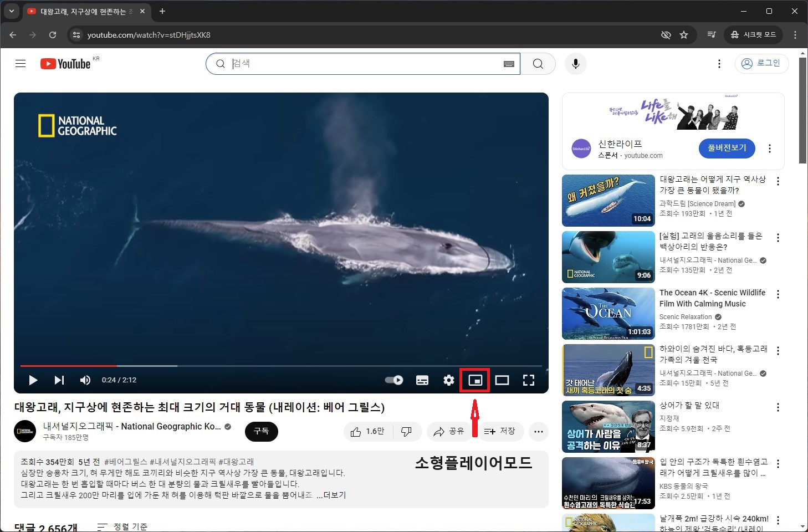Click the page vertical scrollbar thumb

tap(802, 110)
